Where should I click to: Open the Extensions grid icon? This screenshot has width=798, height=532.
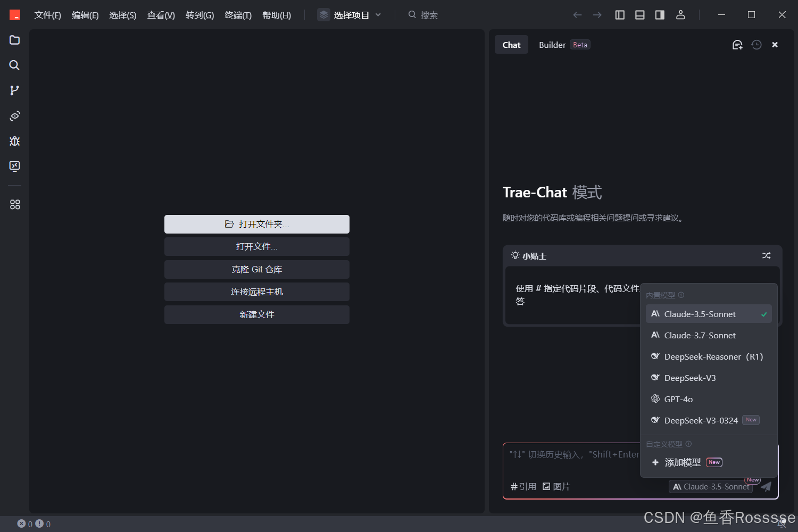(15, 204)
